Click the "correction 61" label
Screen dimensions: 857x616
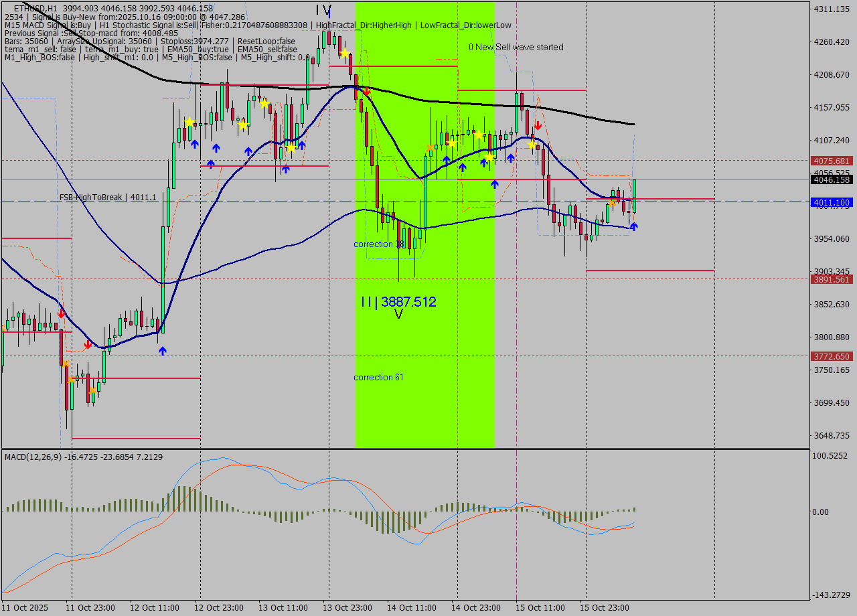pyautogui.click(x=378, y=377)
